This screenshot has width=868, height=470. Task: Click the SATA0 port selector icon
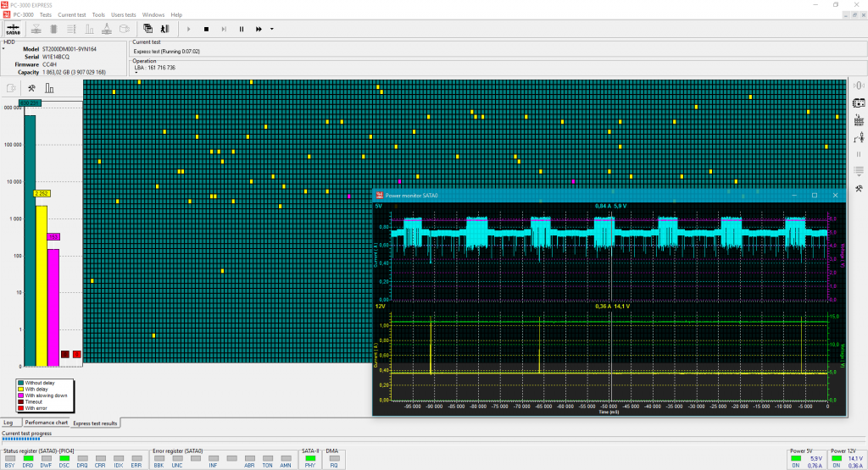click(x=14, y=28)
